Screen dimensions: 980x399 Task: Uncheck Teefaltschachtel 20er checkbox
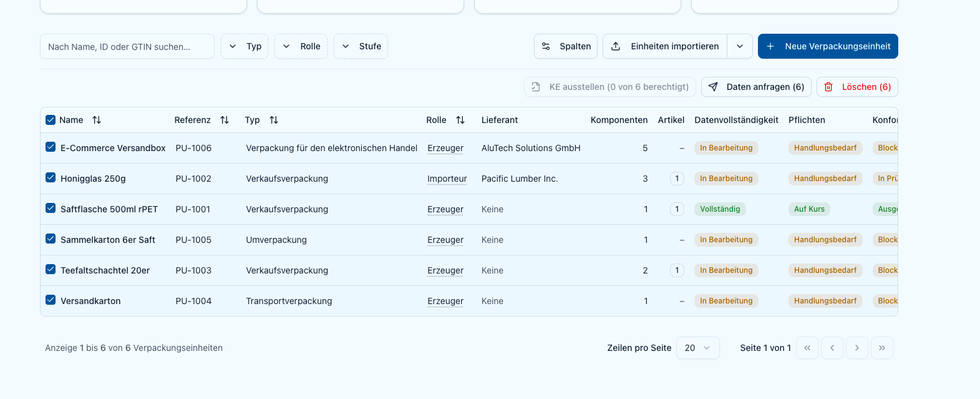click(x=51, y=270)
